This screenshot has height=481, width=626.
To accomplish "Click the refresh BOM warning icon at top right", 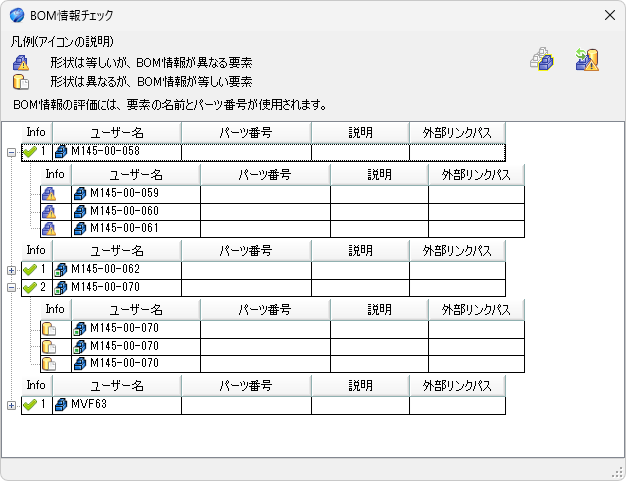I will point(587,59).
